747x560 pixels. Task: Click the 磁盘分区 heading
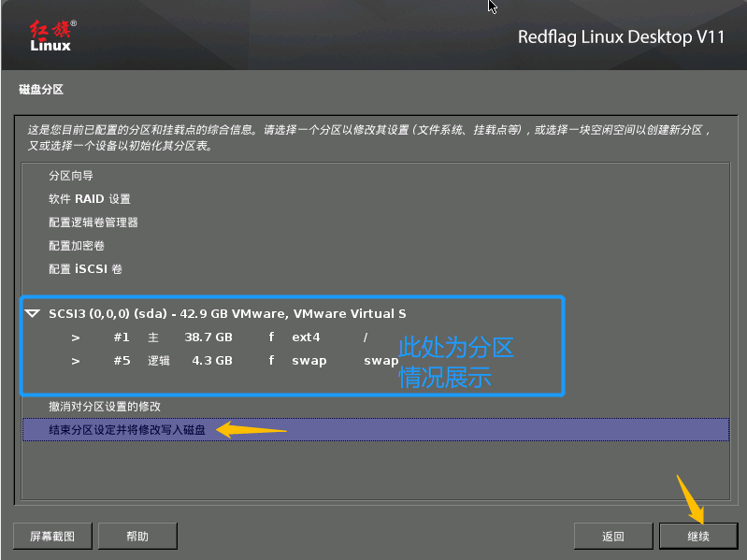click(41, 90)
